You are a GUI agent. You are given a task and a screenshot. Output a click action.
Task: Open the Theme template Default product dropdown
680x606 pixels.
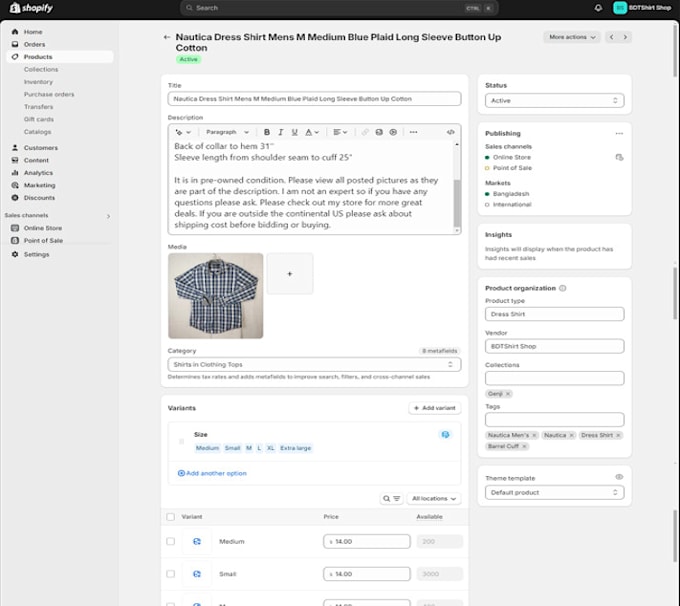point(554,493)
